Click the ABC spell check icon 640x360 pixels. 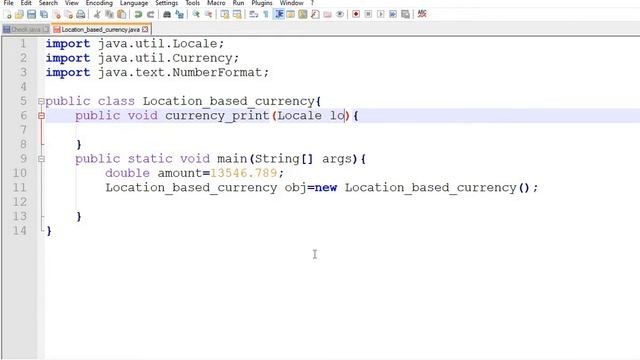pyautogui.click(x=422, y=14)
